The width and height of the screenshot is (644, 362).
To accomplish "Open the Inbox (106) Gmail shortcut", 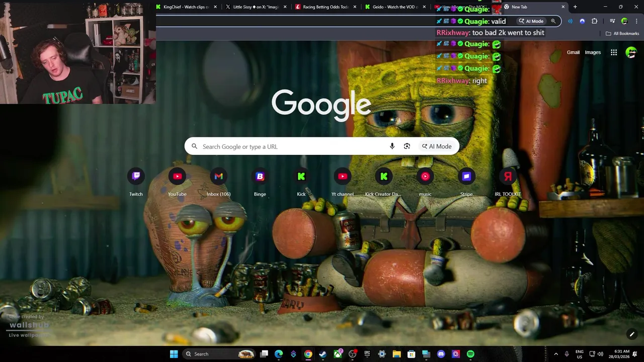I will [218, 183].
